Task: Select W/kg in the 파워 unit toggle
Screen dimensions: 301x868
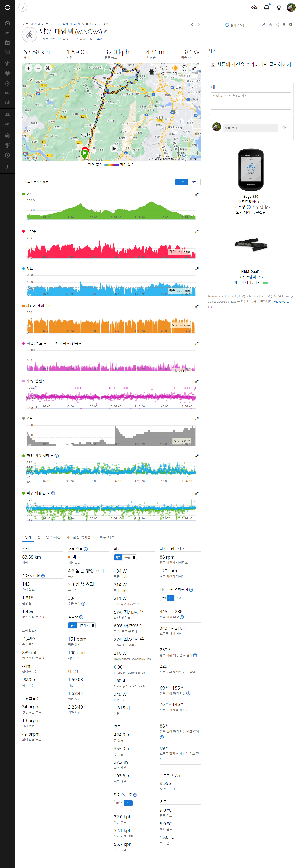Action: pyautogui.click(x=127, y=557)
